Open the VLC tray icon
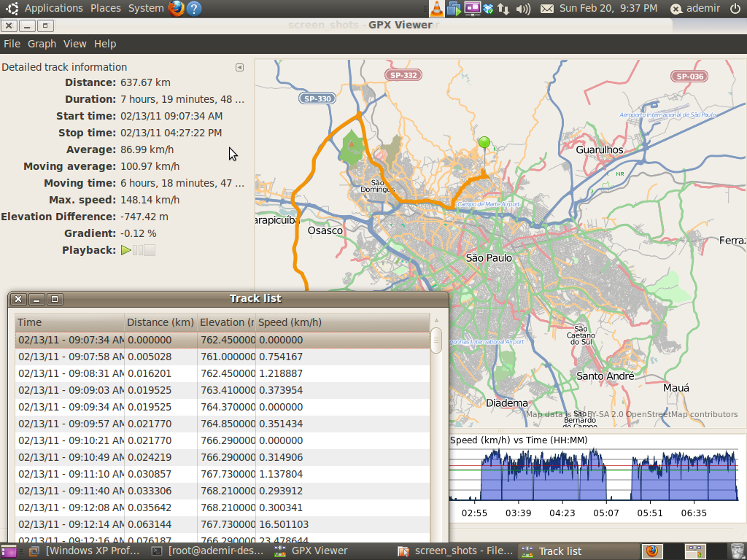Image resolution: width=747 pixels, height=560 pixels. click(436, 9)
